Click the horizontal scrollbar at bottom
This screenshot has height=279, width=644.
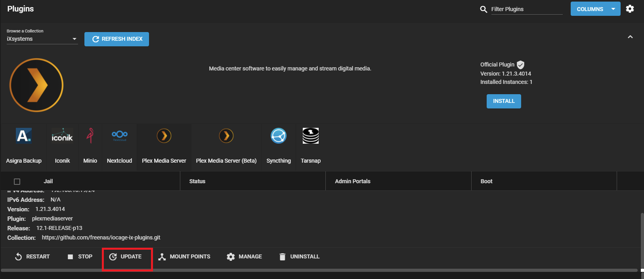coord(319,270)
